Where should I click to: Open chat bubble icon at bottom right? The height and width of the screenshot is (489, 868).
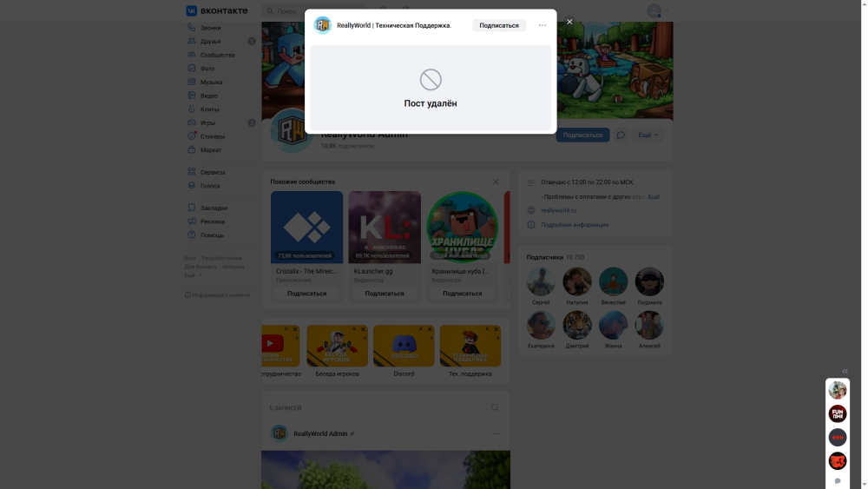pos(838,481)
